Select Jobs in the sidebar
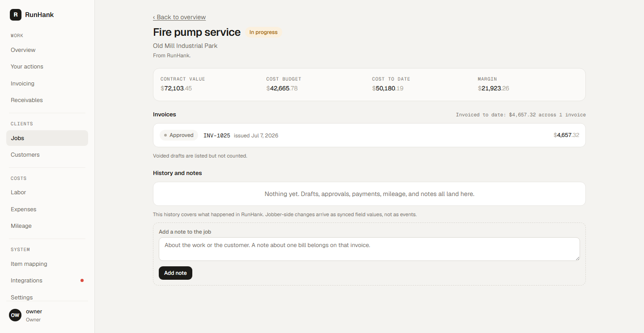 [x=47, y=138]
